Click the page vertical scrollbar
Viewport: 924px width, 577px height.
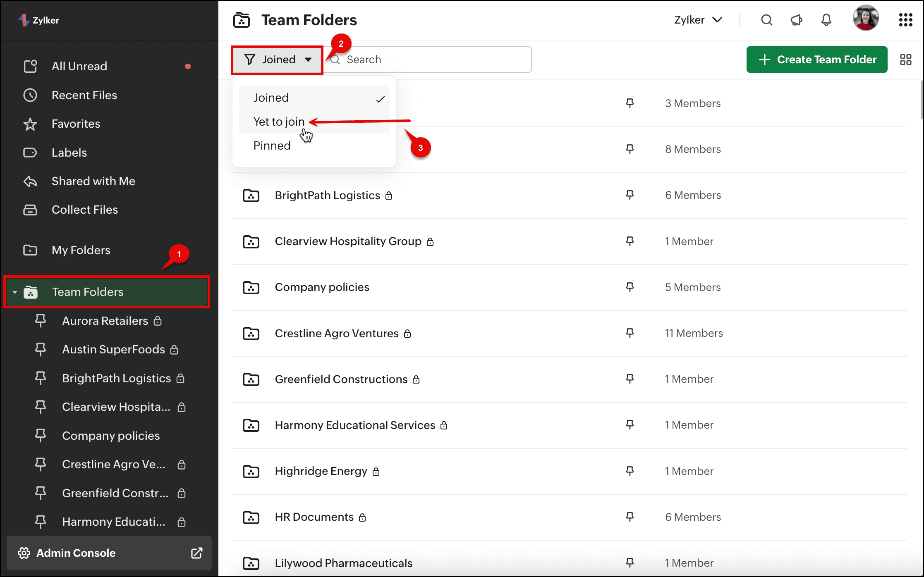tap(922, 99)
